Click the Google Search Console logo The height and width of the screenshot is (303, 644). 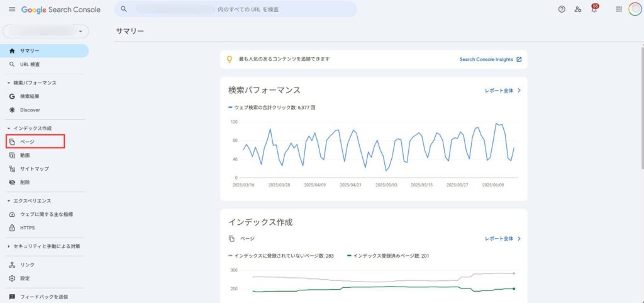(x=61, y=9)
